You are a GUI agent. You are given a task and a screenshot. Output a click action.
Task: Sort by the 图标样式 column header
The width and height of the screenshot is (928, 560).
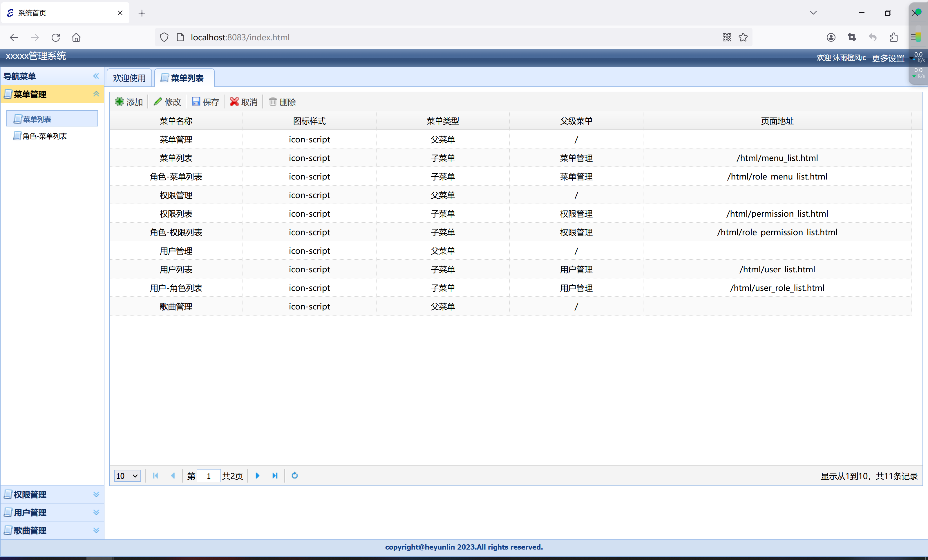(x=309, y=121)
